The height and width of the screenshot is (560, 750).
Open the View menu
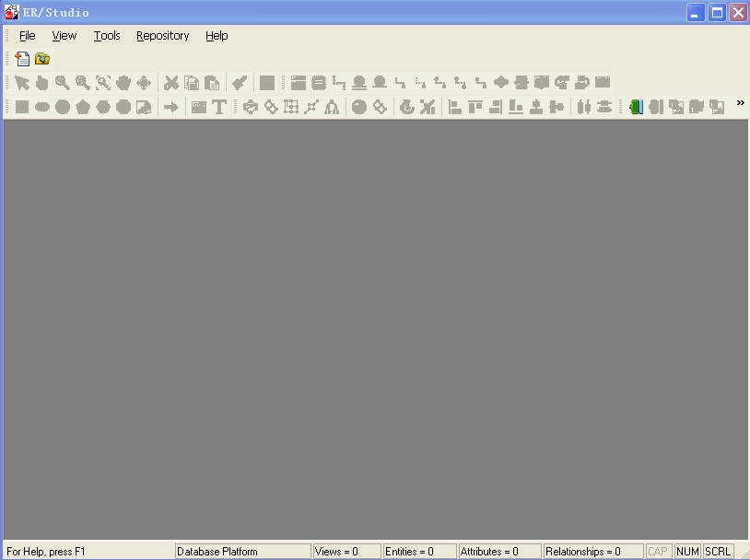64,36
